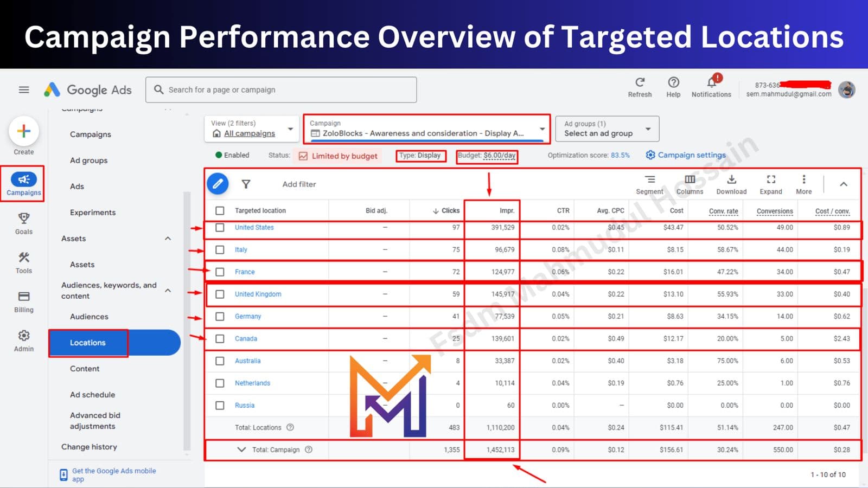Open Ad groups in the side menu
868x488 pixels.
click(x=89, y=160)
